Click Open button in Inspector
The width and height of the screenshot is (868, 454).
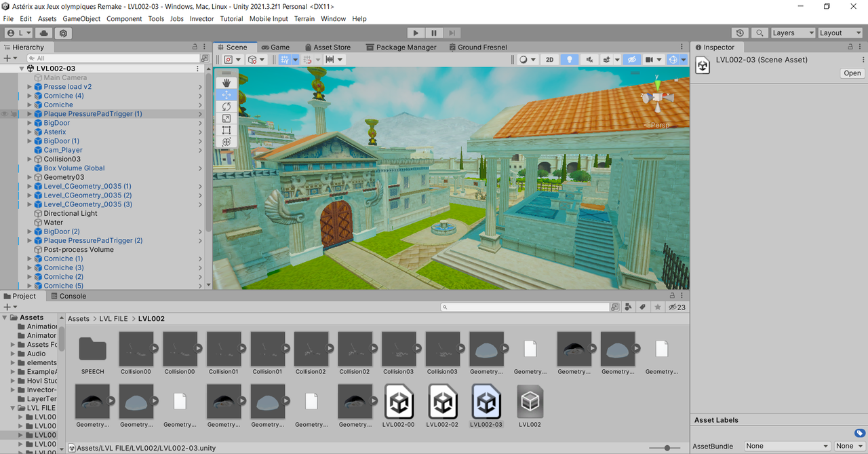(852, 73)
